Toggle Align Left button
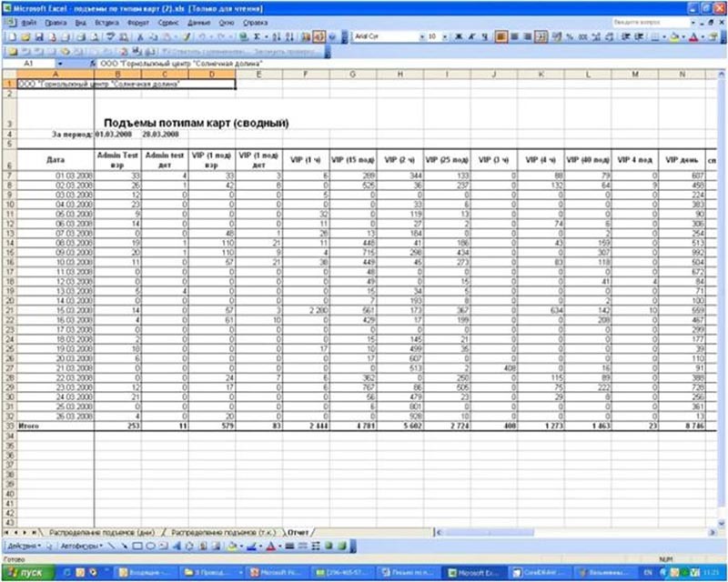The width and height of the screenshot is (728, 582). click(500, 36)
